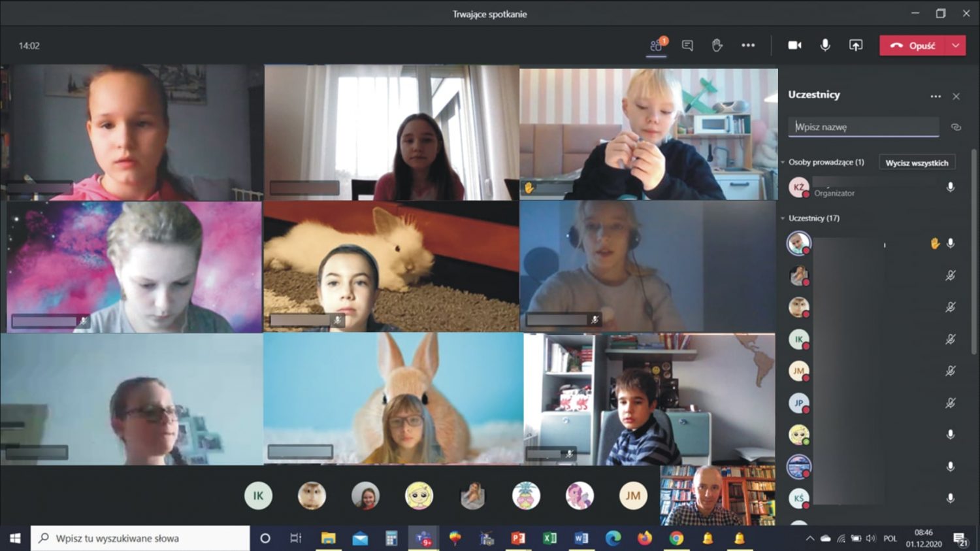Click the Wpisz nazwę search field

click(x=863, y=127)
